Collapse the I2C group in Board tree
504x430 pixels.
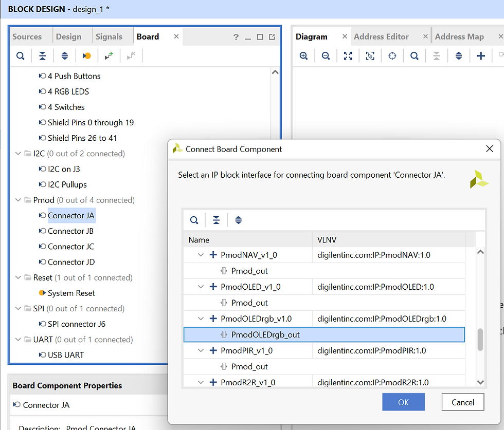[x=19, y=154]
